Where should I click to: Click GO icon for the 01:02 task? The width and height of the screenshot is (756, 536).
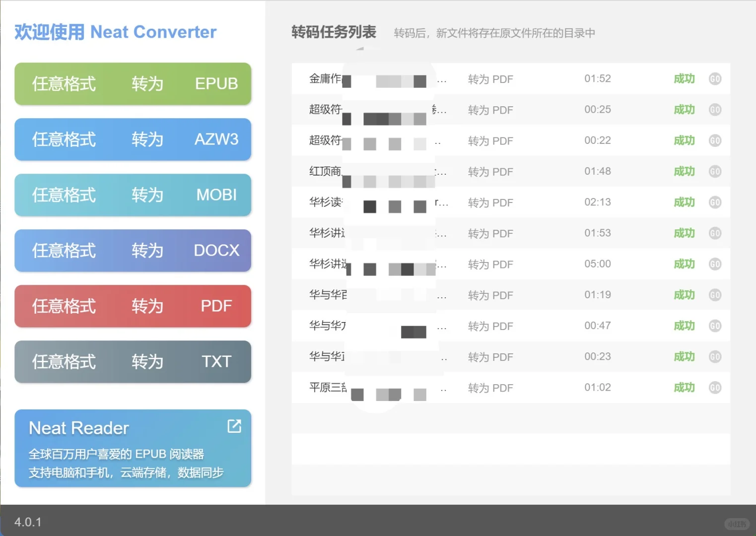point(715,388)
